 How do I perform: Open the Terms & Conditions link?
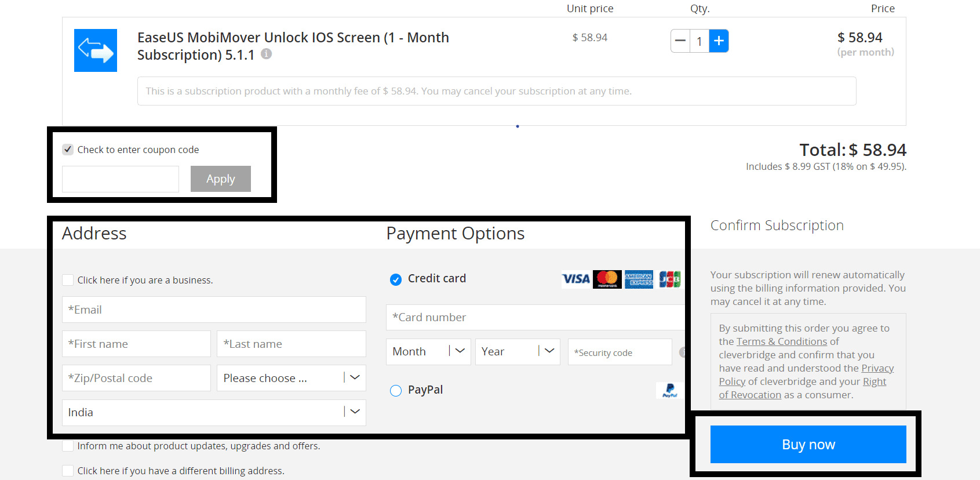(x=782, y=341)
